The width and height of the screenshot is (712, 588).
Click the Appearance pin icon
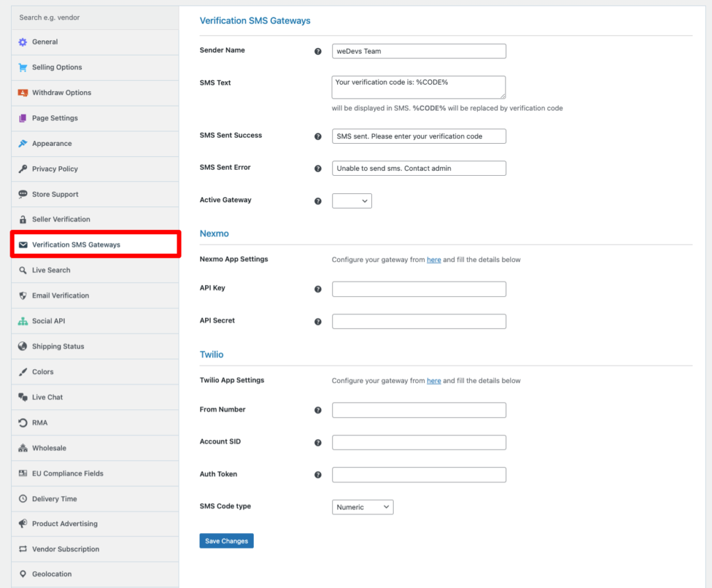(23, 143)
